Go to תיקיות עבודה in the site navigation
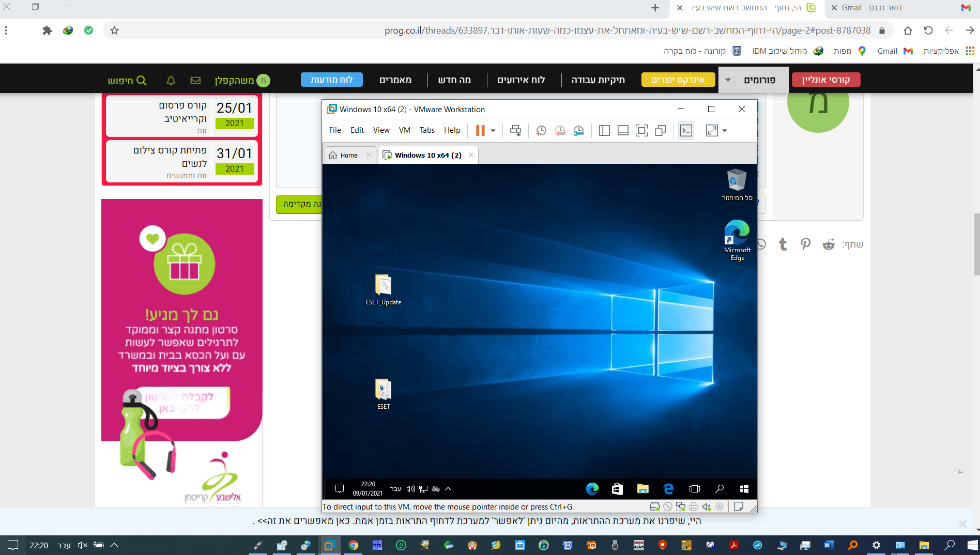The image size is (980, 555). [598, 80]
